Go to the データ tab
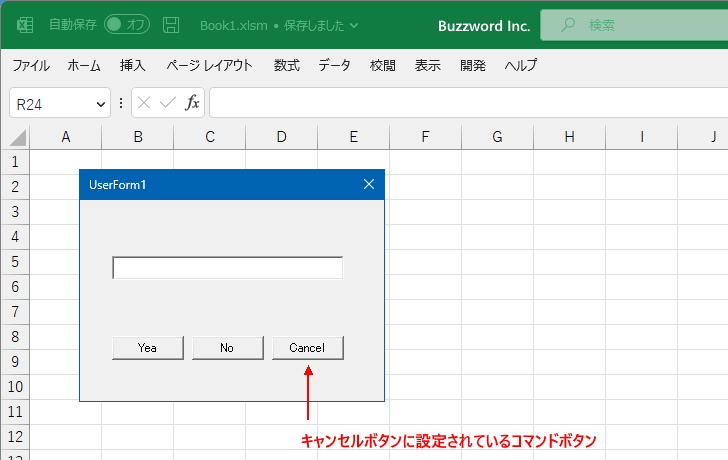The width and height of the screenshot is (728, 460). click(334, 65)
